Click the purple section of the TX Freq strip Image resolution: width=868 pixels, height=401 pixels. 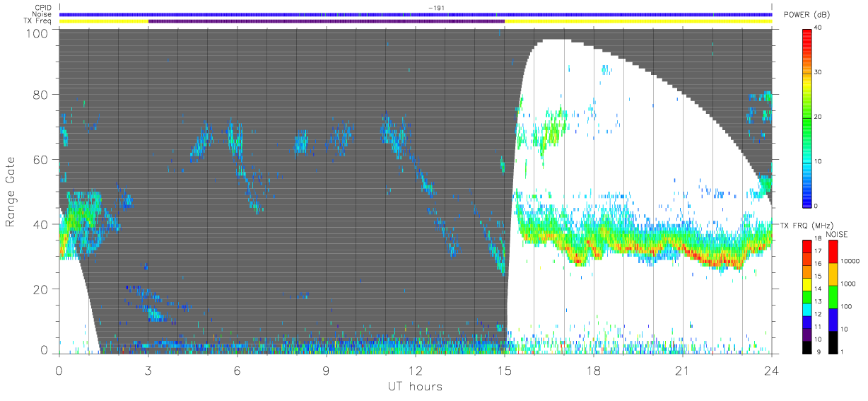[x=326, y=21]
